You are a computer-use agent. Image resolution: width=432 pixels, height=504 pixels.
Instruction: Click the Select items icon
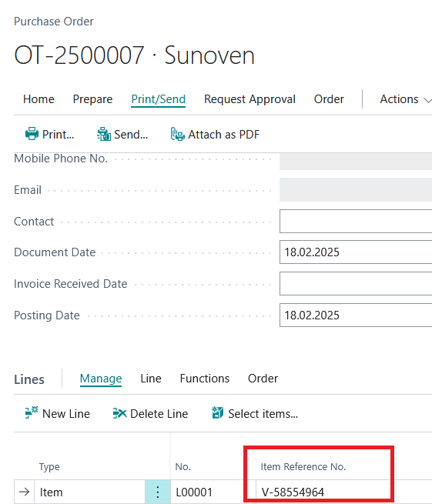(217, 412)
